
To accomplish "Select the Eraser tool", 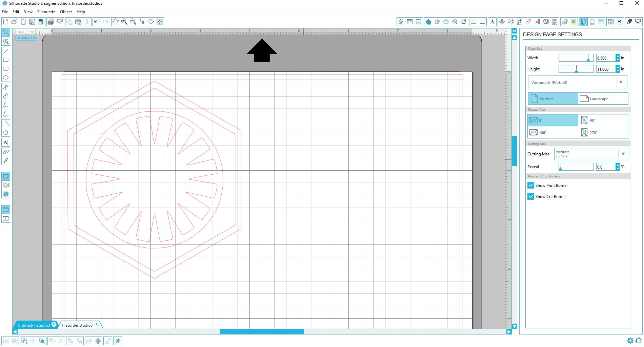I will coord(6,152).
